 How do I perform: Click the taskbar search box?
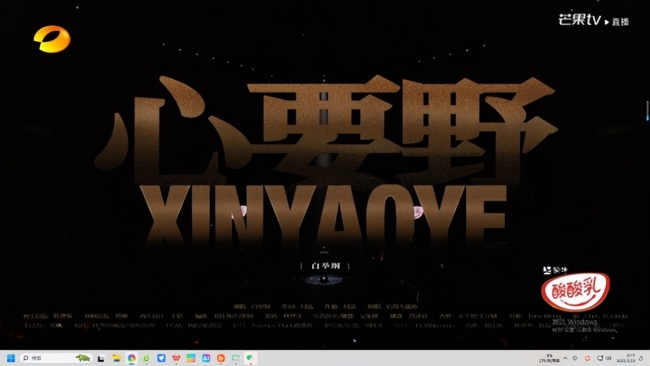[x=56, y=358]
